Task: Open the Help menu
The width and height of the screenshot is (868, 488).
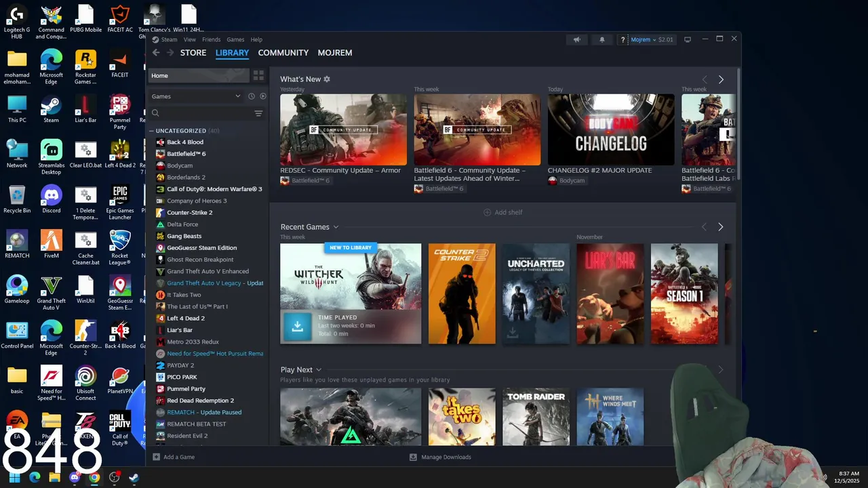Action: 256,40
